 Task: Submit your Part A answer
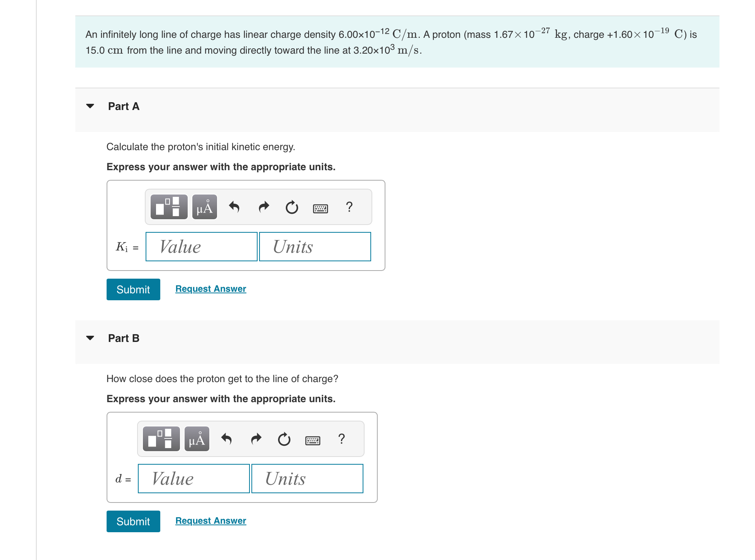(x=133, y=289)
